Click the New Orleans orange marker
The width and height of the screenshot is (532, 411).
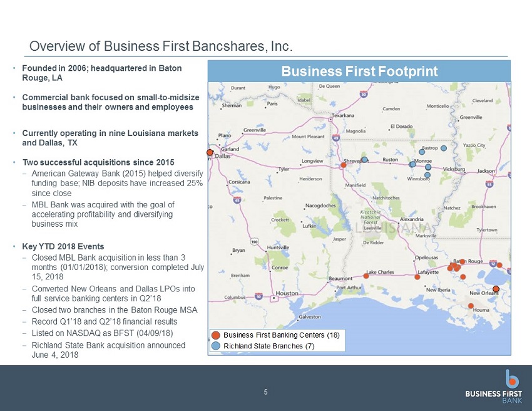(x=496, y=289)
